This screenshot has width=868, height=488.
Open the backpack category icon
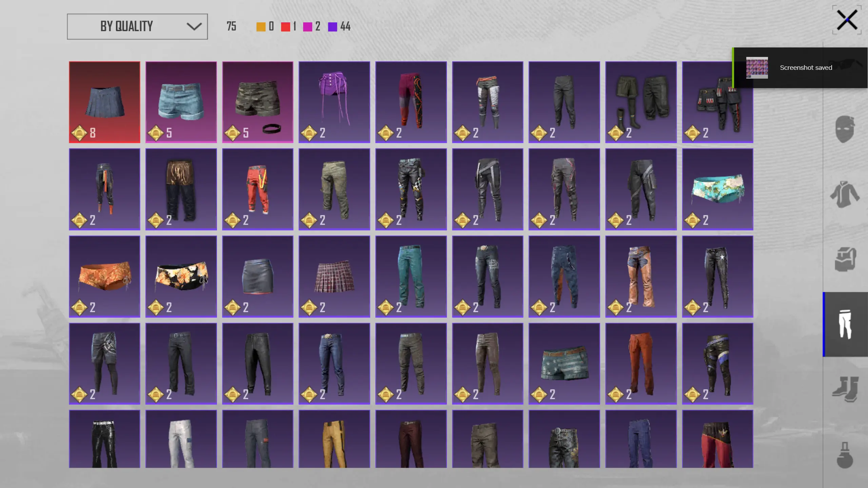(845, 259)
